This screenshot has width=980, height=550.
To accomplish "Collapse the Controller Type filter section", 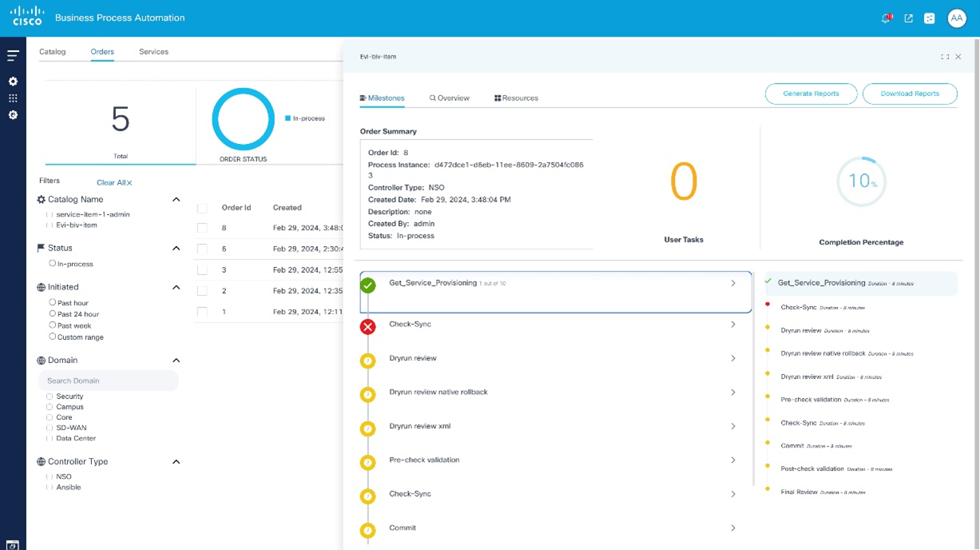I will coord(176,462).
